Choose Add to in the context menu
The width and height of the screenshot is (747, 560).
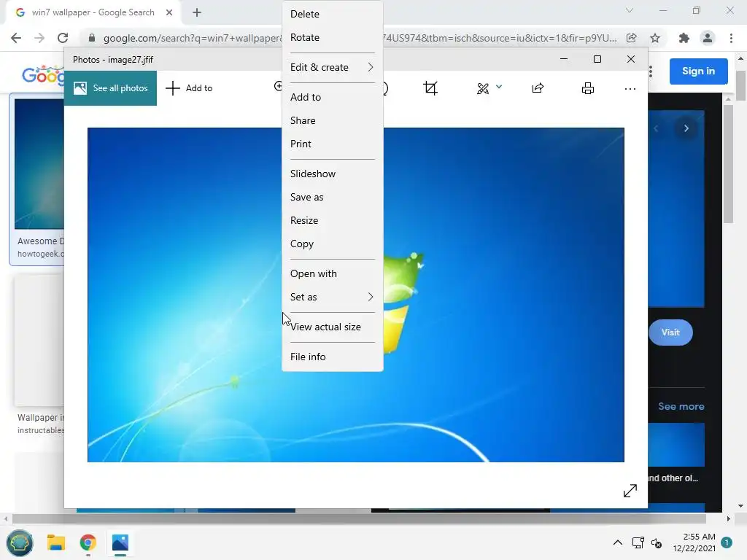click(x=333, y=97)
